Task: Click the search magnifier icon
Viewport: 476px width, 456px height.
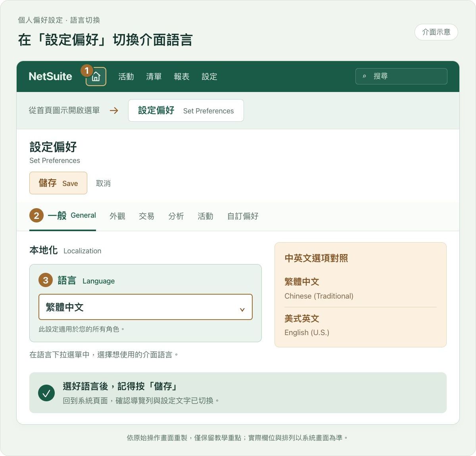Action: pos(364,77)
